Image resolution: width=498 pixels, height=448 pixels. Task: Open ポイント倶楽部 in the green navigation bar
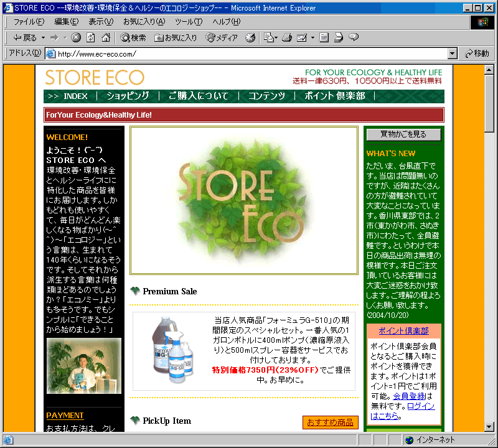coord(335,96)
